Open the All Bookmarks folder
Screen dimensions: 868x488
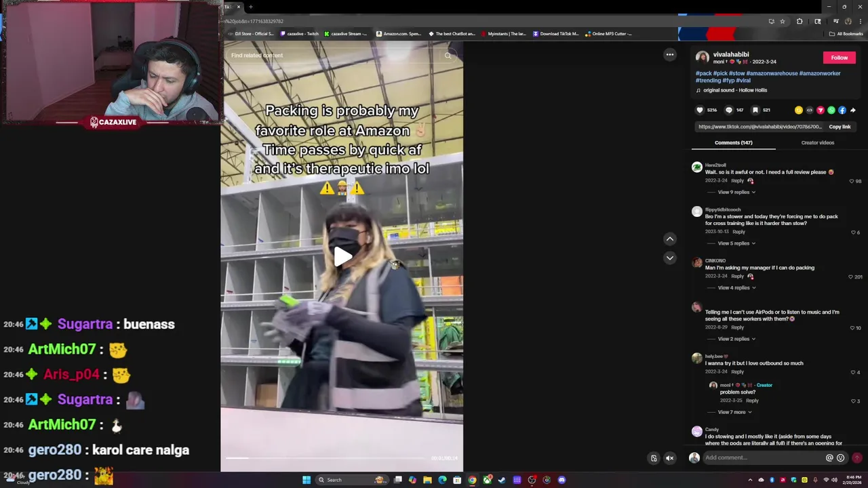click(x=846, y=34)
